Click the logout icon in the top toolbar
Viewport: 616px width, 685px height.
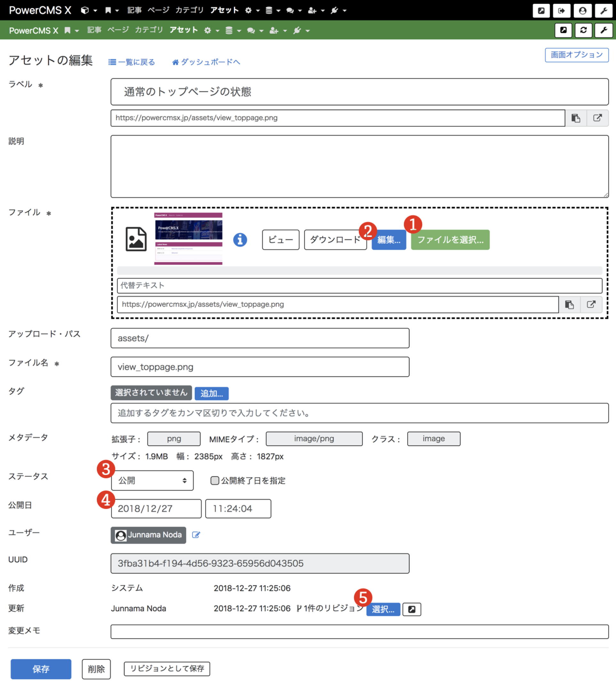(562, 10)
